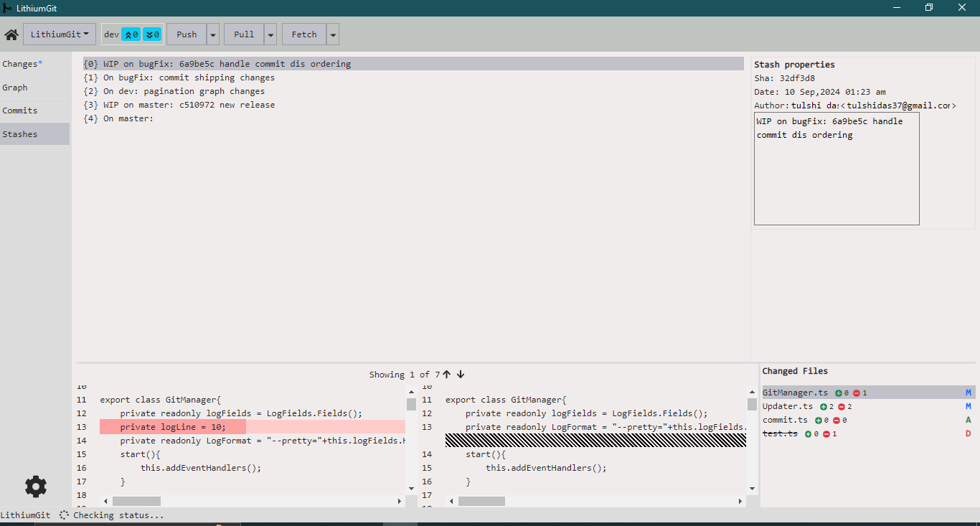The width and height of the screenshot is (980, 526).
Task: Expand the Pull options dropdown arrow
Action: (x=270, y=34)
